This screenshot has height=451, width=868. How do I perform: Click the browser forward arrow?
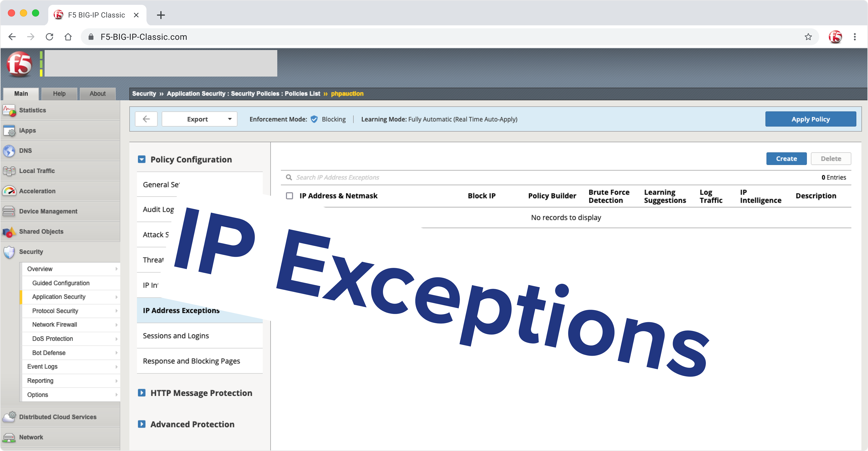point(31,37)
